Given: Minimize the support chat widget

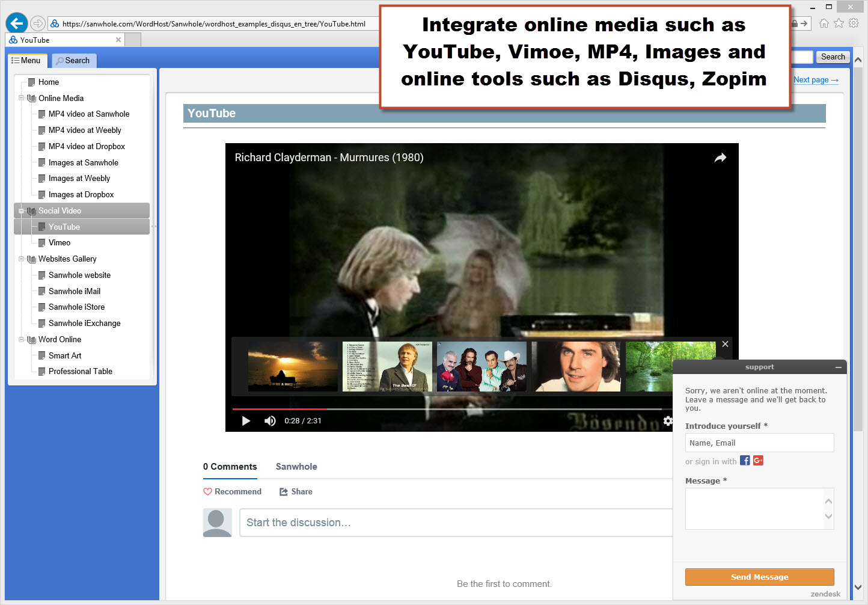Looking at the screenshot, I should 838,367.
